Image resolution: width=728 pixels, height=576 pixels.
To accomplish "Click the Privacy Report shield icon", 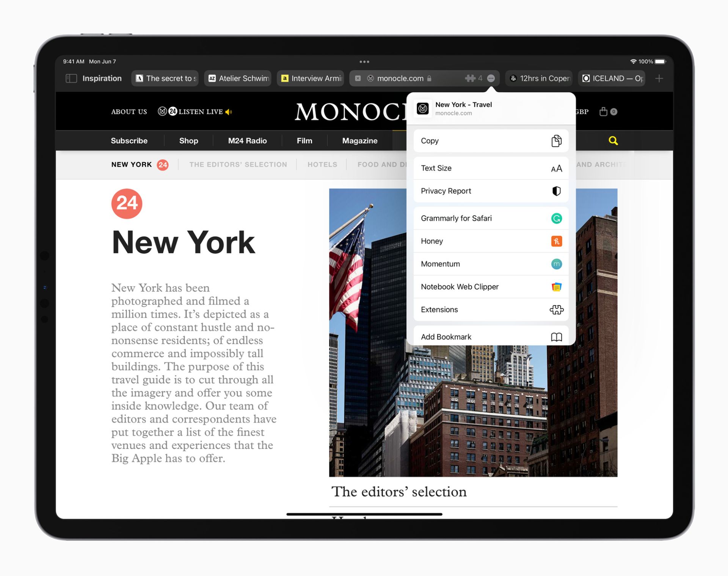I will (x=556, y=191).
